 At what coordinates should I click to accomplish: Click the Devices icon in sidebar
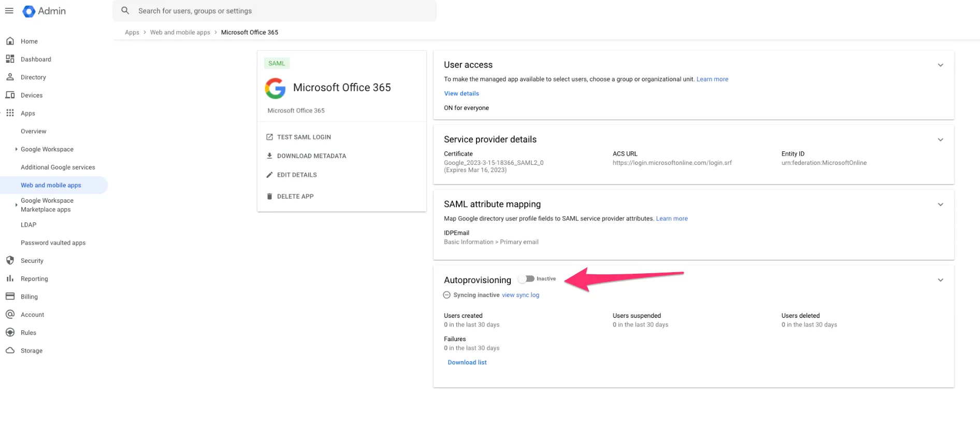point(10,95)
